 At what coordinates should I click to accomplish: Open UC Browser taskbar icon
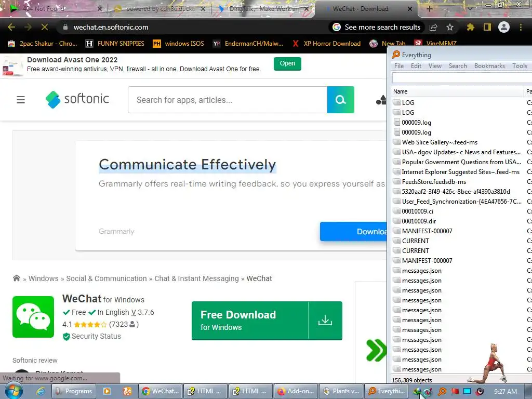[x=127, y=391]
